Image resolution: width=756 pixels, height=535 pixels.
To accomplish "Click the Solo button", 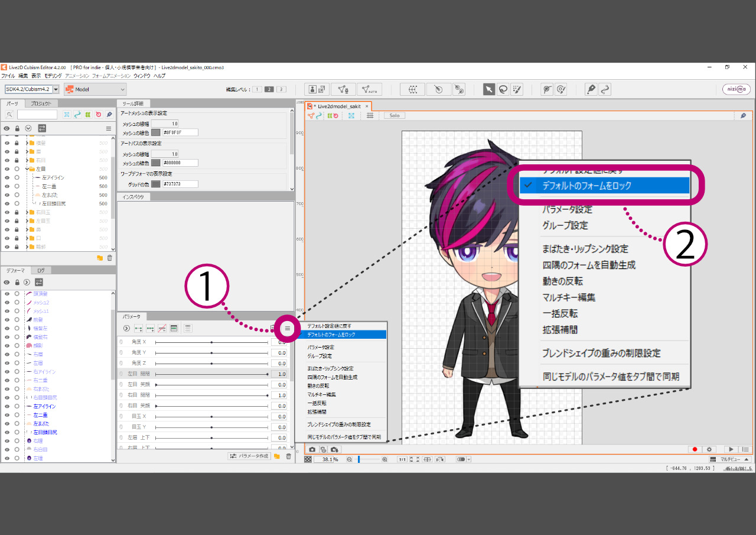I will tap(395, 115).
